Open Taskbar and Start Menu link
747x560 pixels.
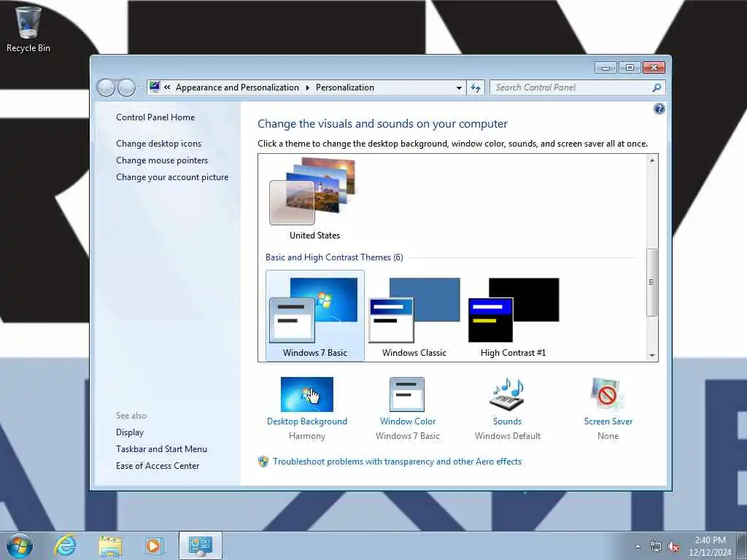coord(161,449)
